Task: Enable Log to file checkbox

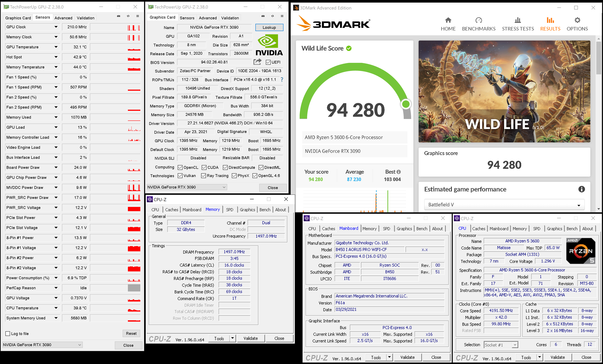Action: 8,334
